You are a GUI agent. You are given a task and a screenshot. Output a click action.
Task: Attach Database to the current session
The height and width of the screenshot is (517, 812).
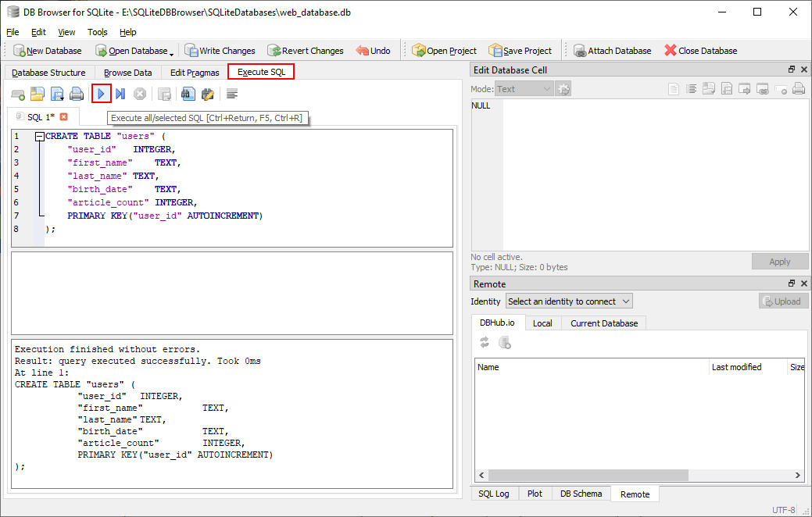[612, 50]
